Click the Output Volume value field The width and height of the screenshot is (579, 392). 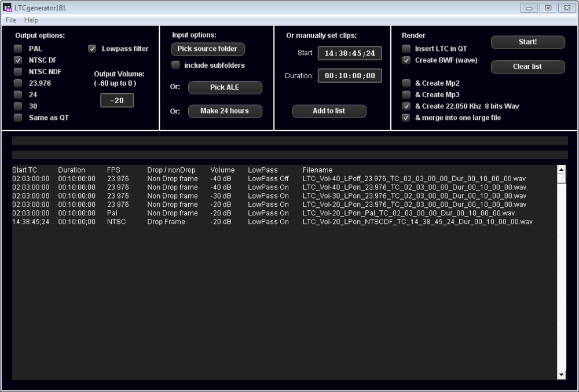coord(117,100)
